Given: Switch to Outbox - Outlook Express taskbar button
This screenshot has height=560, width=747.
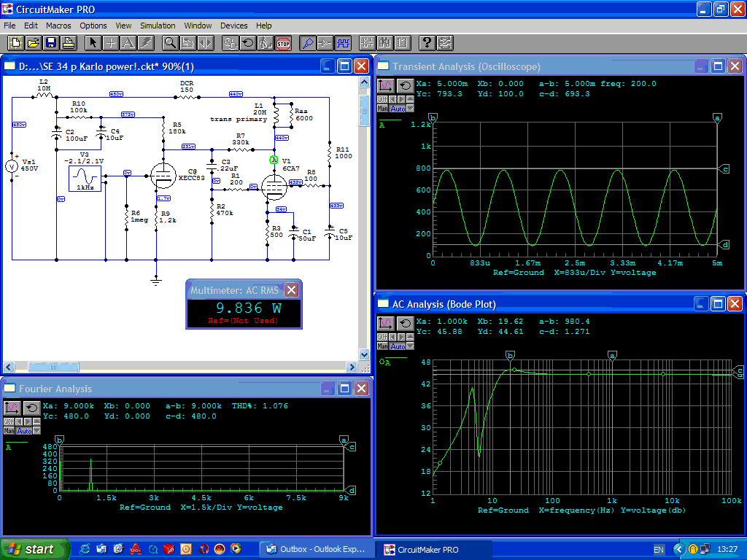Looking at the screenshot, I should tap(315, 550).
